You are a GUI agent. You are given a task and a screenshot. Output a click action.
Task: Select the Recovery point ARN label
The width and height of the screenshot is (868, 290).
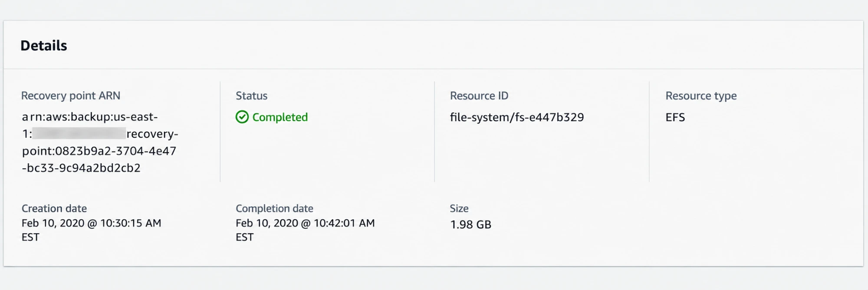coord(71,96)
